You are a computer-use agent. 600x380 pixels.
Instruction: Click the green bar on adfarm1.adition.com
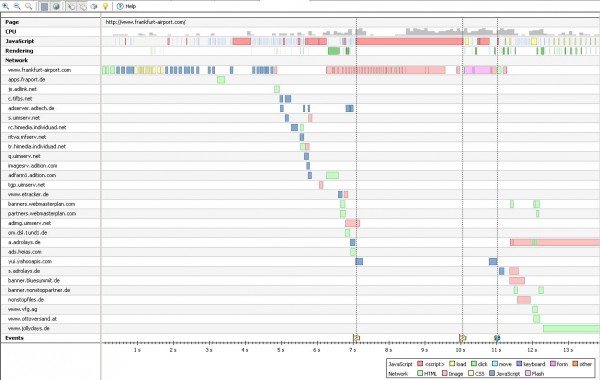coord(333,175)
